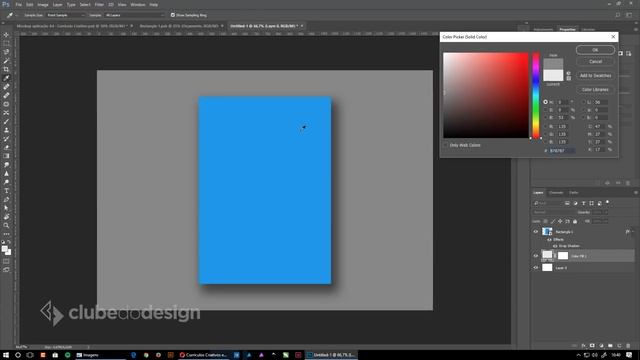Screen dimensions: 640x360
Task: Filter layers by shape layer icon
Action: pos(591,203)
